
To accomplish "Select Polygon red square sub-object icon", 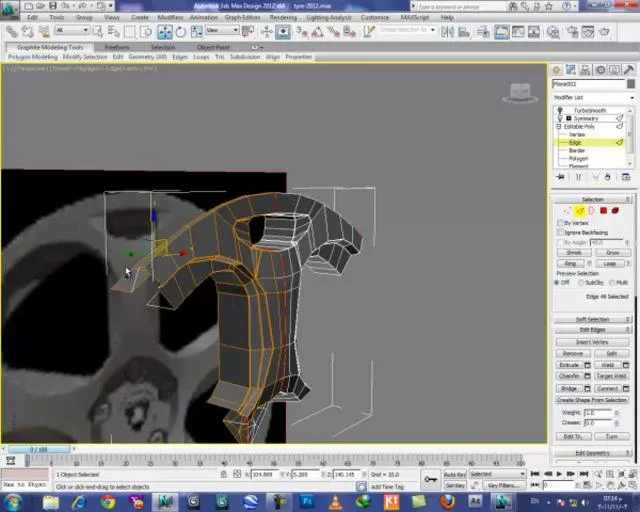I will click(x=603, y=211).
